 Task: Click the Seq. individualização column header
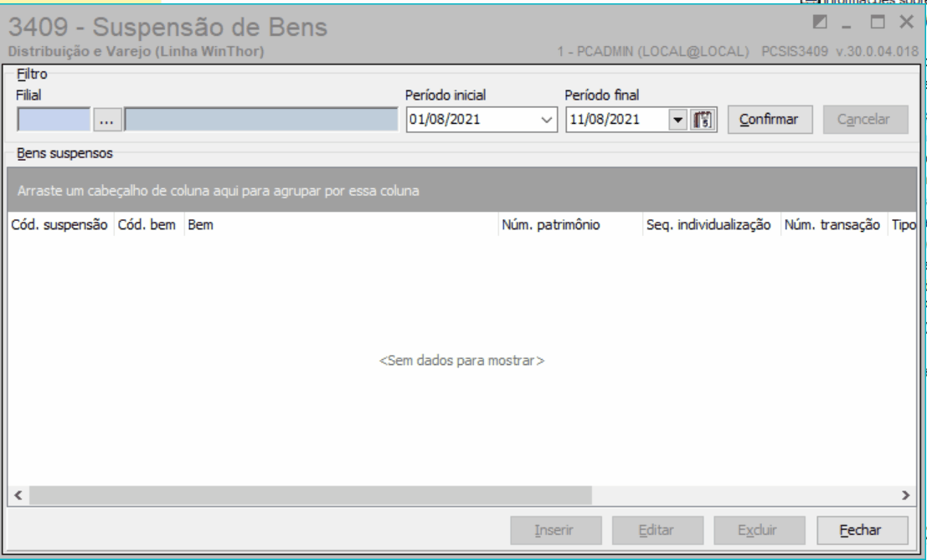[711, 225]
